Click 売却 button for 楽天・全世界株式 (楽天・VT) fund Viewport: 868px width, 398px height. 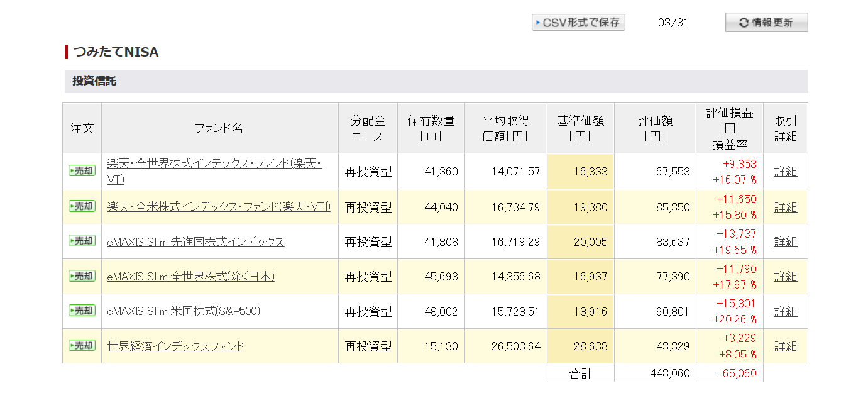click(82, 170)
